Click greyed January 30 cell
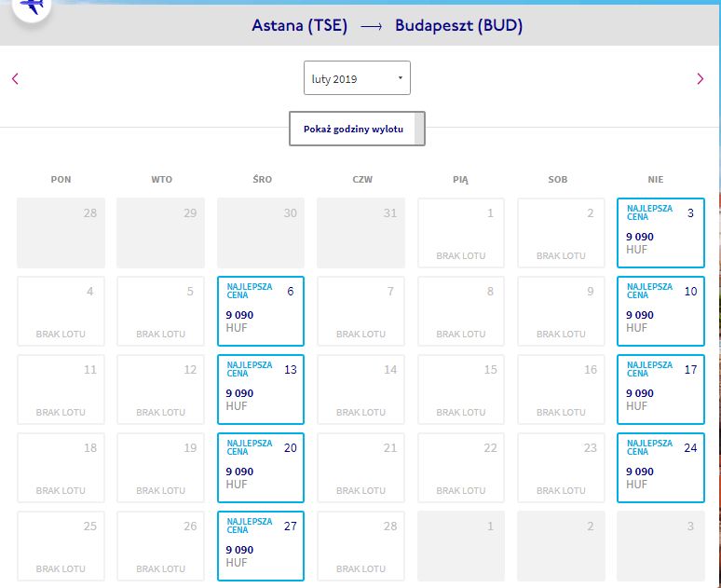The image size is (721, 588). point(261,233)
